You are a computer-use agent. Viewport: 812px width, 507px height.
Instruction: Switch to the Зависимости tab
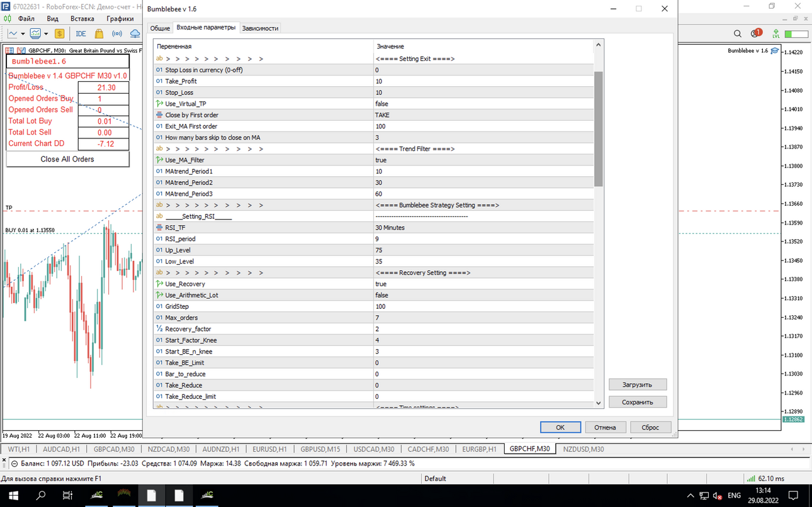point(260,28)
